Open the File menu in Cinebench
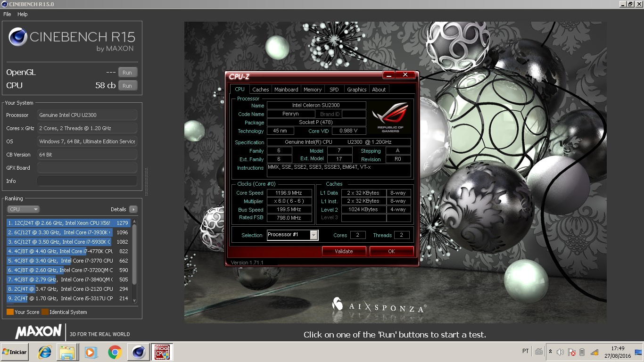This screenshot has height=362, width=644. 7,14
